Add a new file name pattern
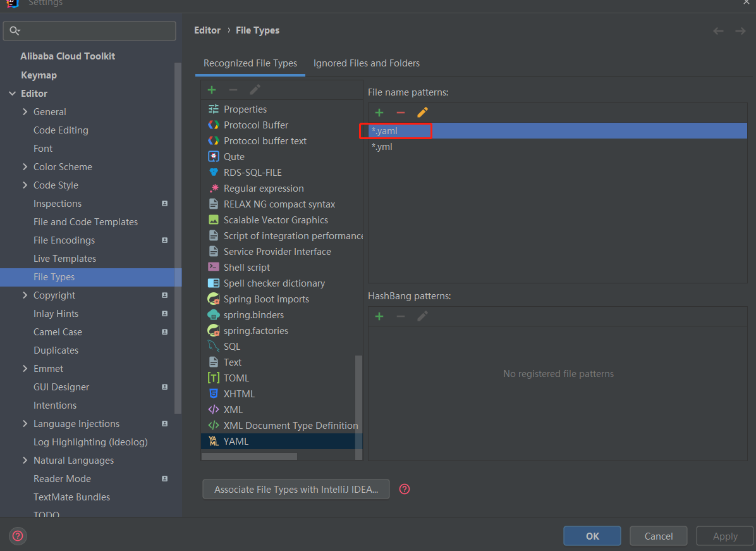756x551 pixels. [379, 113]
